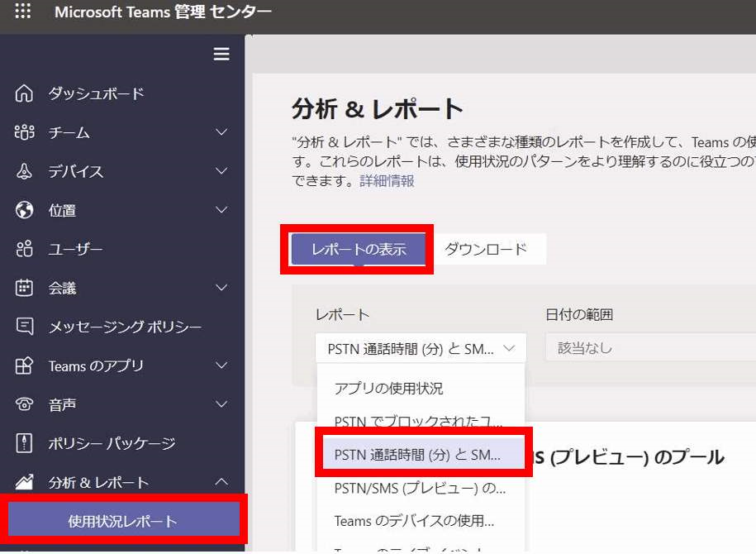The image size is (756, 554).
Task: Click the 分析 & レポート page heading
Action: [x=377, y=109]
